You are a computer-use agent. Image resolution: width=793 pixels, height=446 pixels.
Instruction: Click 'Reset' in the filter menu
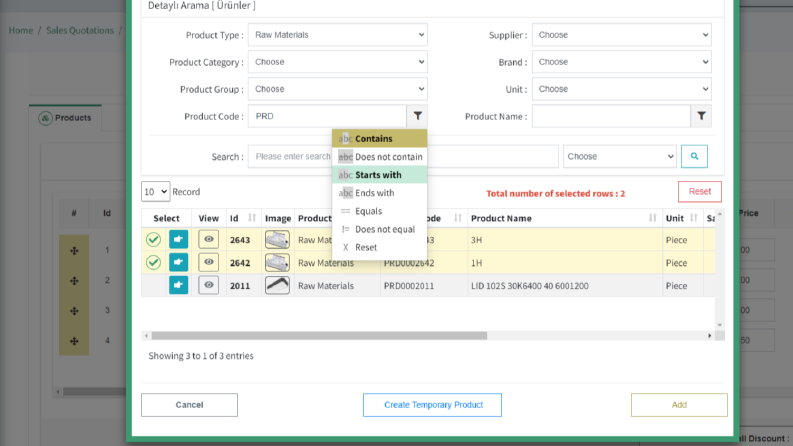coord(379,247)
